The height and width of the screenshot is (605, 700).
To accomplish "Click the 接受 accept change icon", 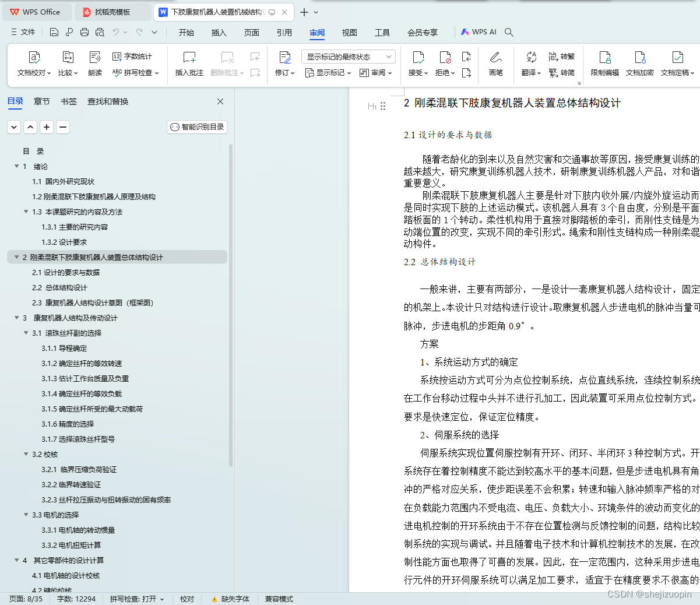I will click(x=418, y=58).
